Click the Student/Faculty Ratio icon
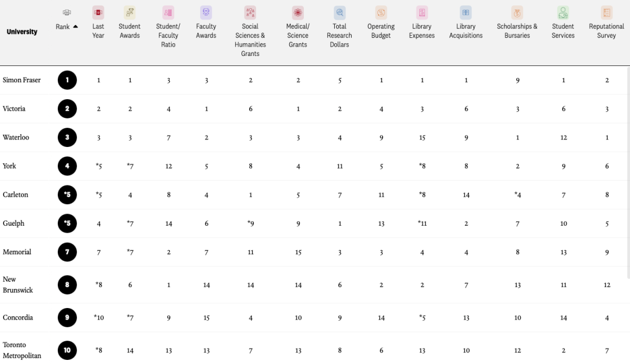This screenshot has width=630, height=364. (168, 12)
